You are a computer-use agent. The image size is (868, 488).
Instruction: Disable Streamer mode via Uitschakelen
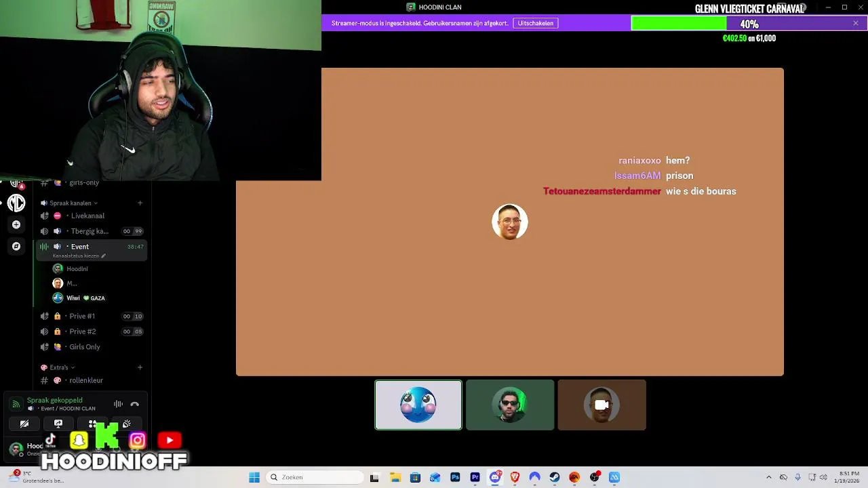pos(536,23)
